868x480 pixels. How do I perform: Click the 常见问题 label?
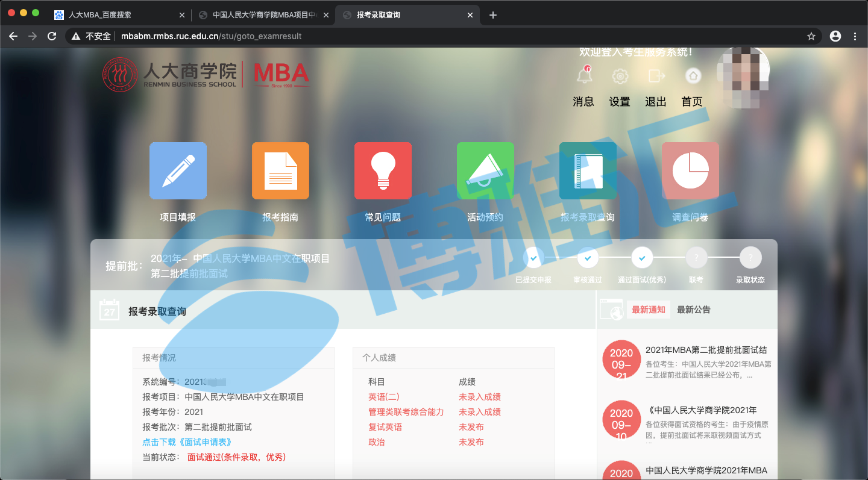point(383,217)
